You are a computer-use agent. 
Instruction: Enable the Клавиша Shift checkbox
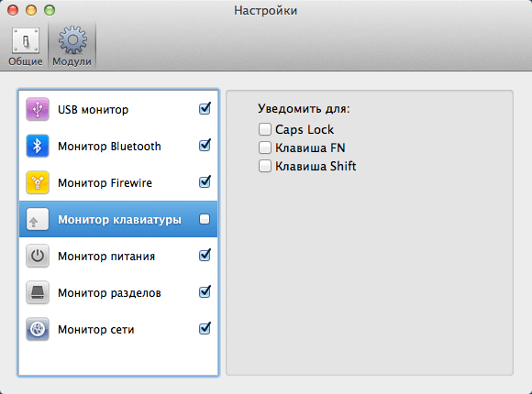pyautogui.click(x=265, y=166)
